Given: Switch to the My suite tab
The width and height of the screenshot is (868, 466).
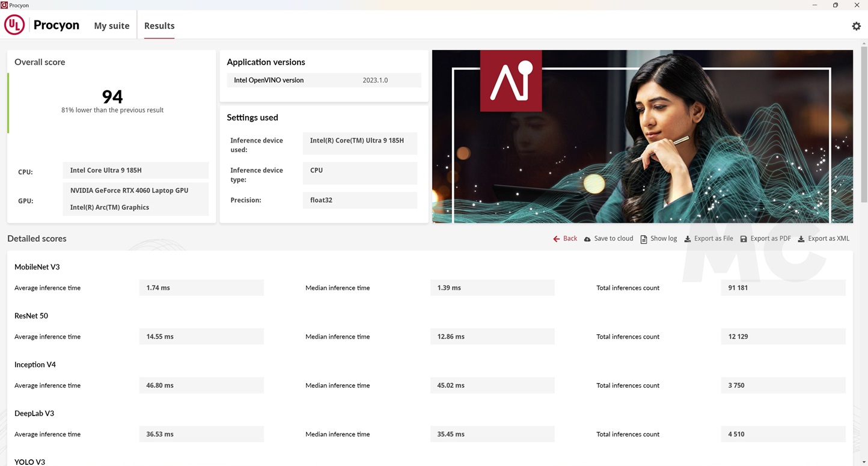Looking at the screenshot, I should pos(111,26).
